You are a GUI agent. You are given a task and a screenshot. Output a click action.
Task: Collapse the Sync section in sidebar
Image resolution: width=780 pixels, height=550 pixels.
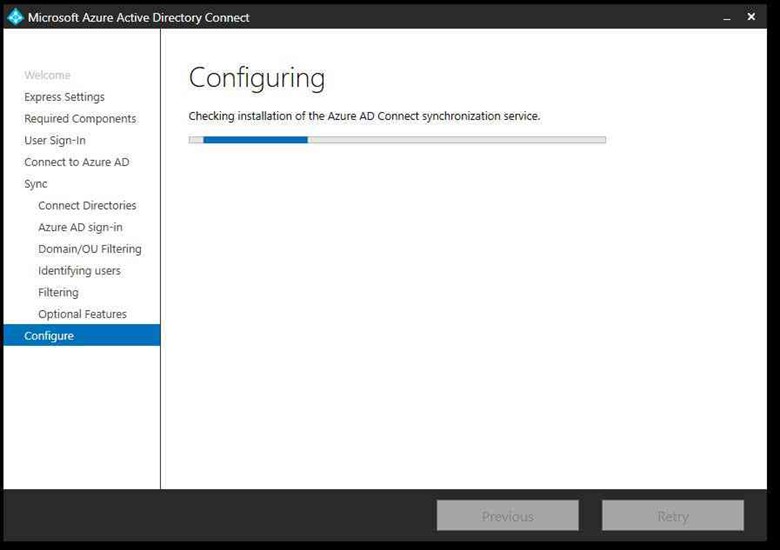tap(36, 184)
